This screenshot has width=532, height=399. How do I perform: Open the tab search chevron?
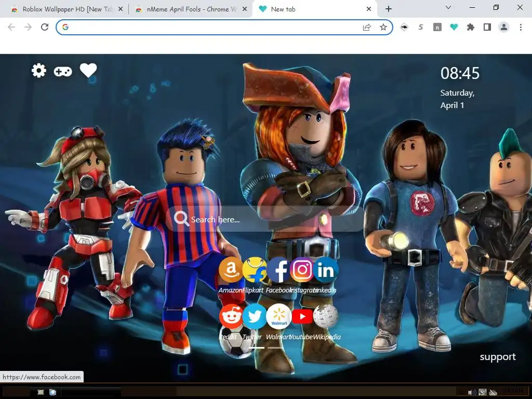pos(448,7)
